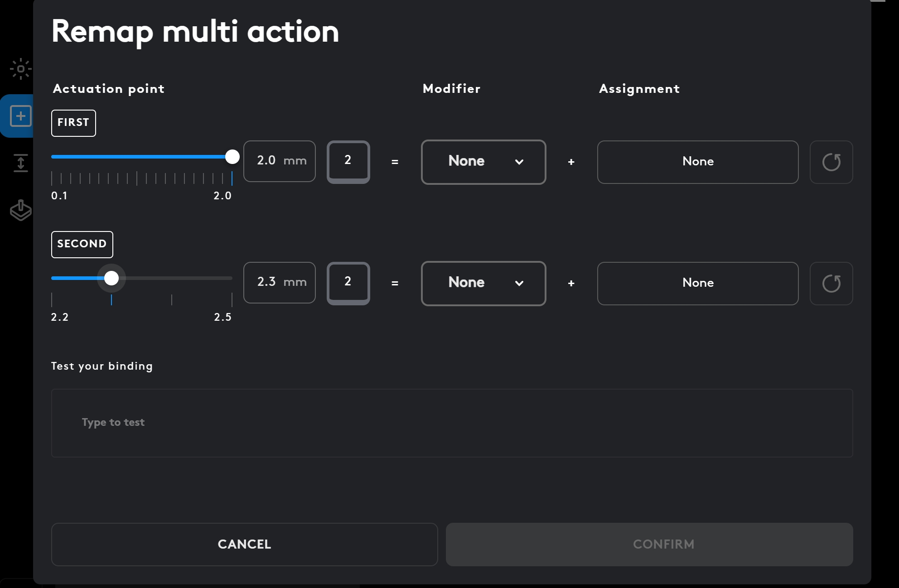
Task: Select the assignments plus sidebar icon
Action: 20,116
